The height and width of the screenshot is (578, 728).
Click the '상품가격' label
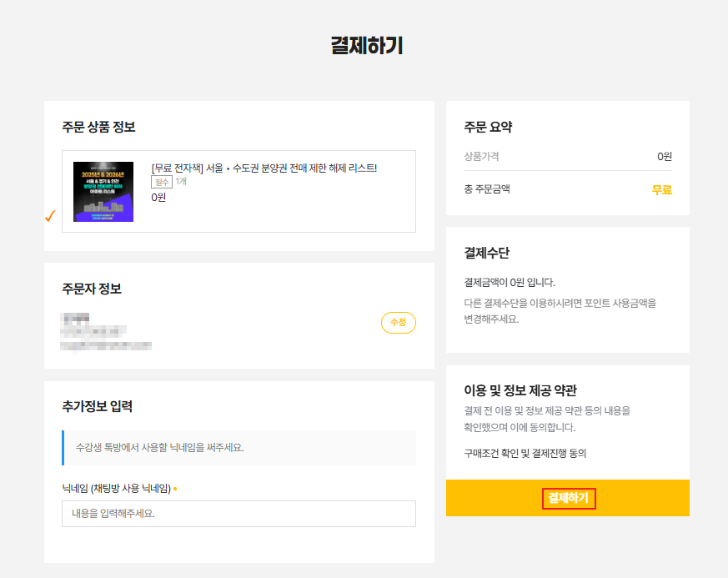481,157
